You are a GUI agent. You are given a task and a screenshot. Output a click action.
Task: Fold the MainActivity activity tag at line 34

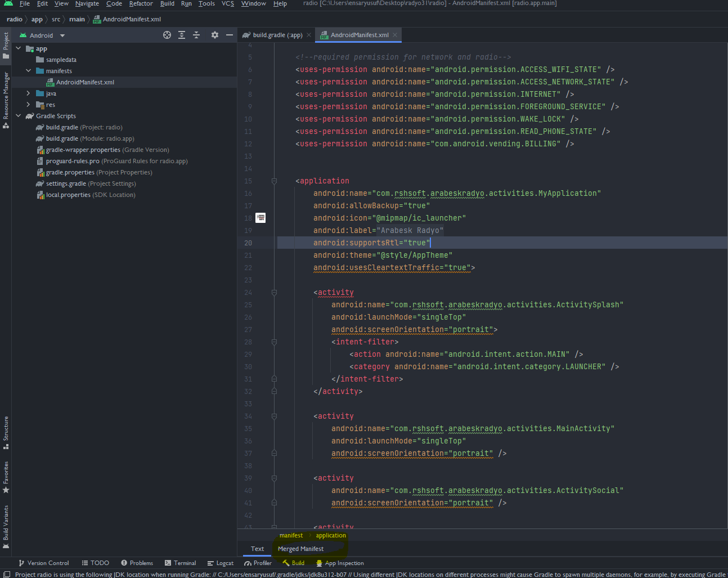[274, 416]
